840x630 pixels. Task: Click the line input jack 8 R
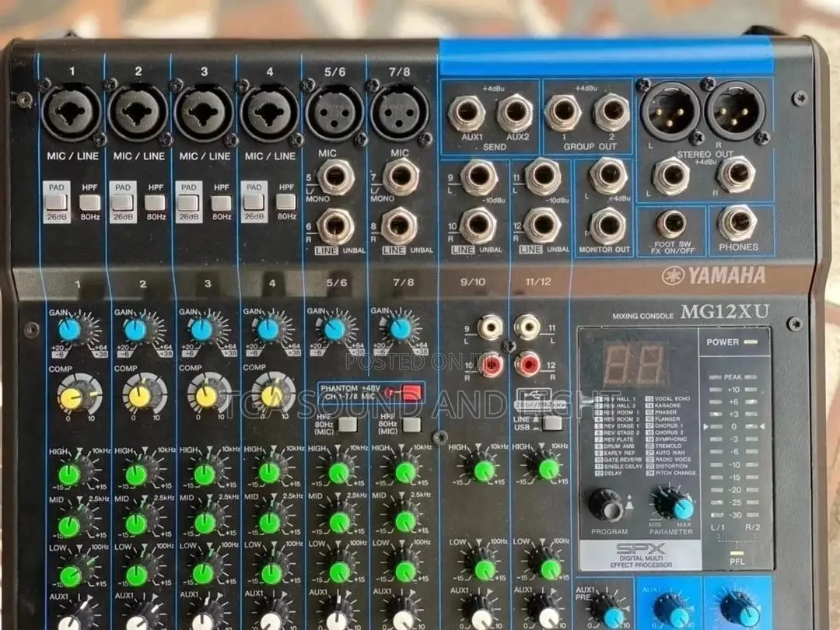pos(400,226)
